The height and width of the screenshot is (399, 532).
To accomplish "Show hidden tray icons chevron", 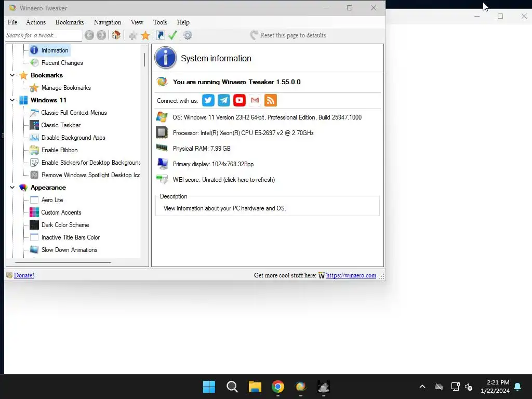I will pyautogui.click(x=422, y=387).
